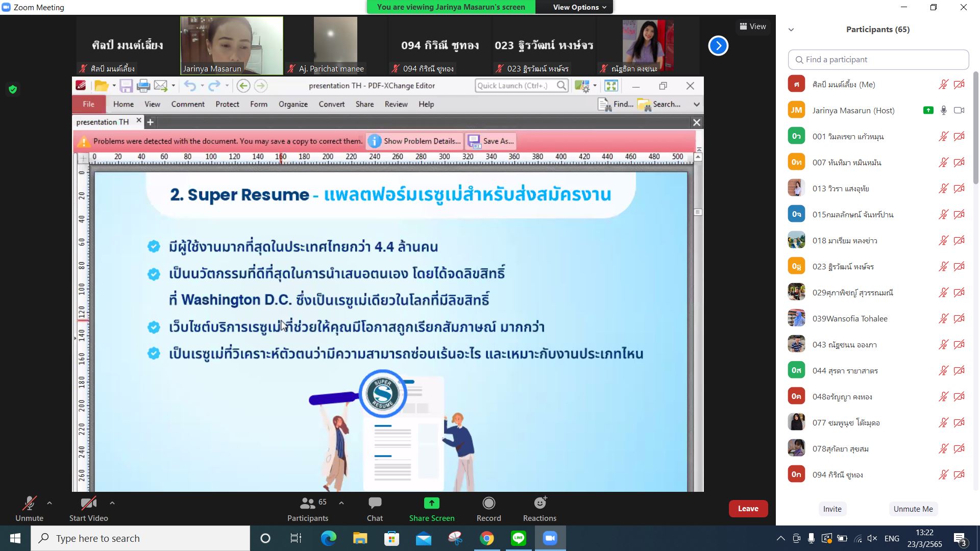
Task: Open the Chat panel
Action: click(375, 509)
